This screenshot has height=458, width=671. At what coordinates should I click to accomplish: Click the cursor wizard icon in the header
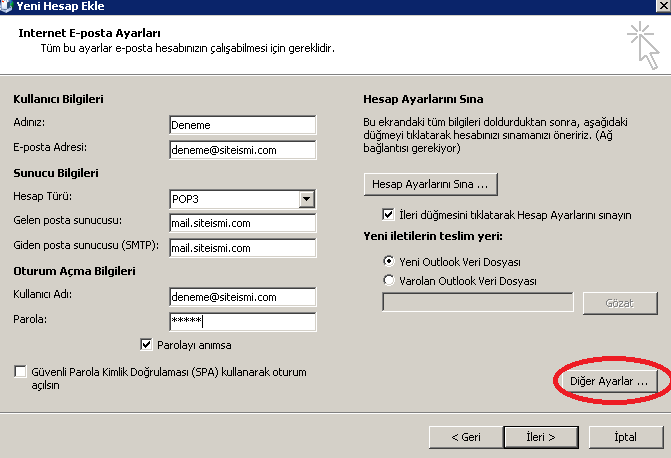click(643, 46)
